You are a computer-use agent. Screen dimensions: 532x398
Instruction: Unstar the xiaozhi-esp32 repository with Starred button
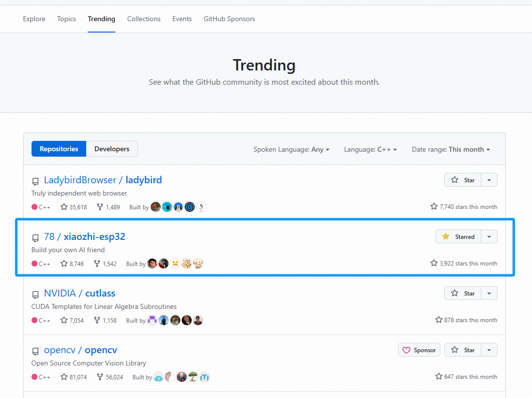tap(459, 236)
